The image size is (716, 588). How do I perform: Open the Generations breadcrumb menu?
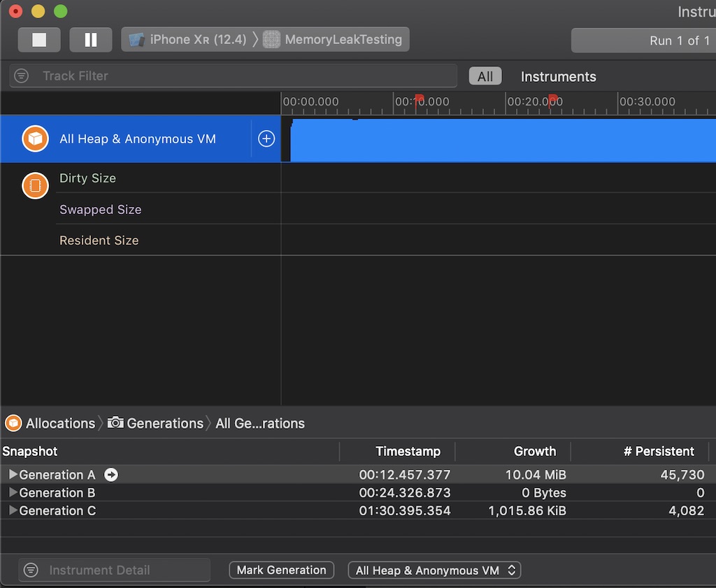(157, 423)
